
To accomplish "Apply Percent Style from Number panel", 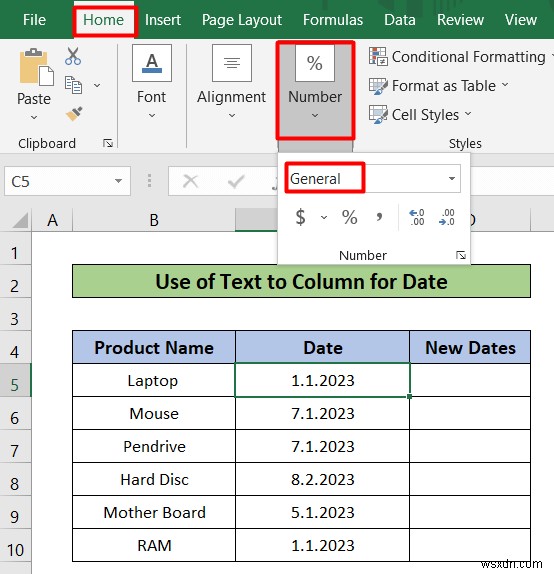I will 349,217.
